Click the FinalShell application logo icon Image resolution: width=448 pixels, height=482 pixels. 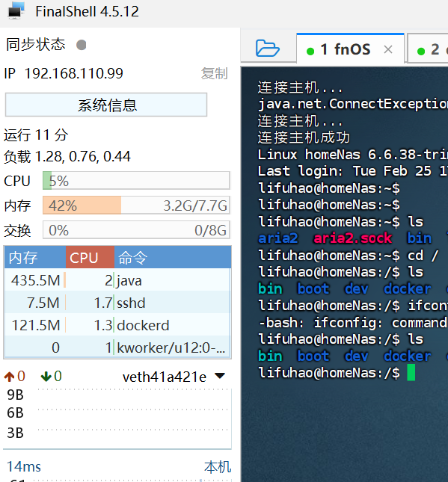tap(16, 10)
